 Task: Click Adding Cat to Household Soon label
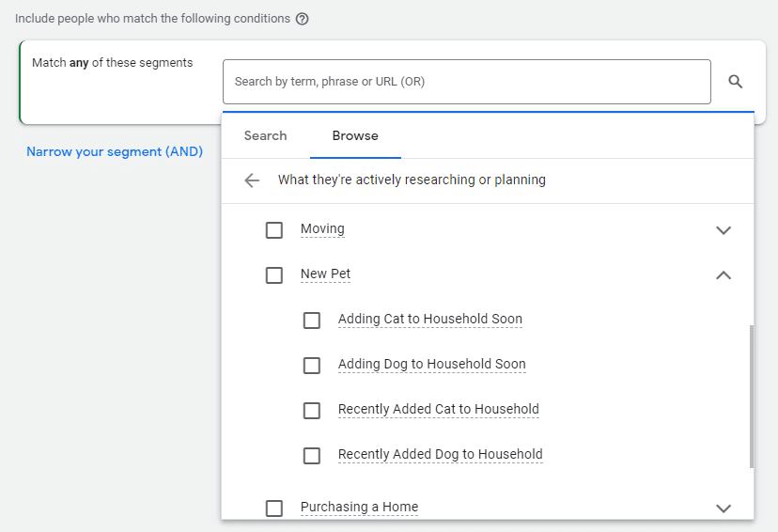(x=430, y=319)
